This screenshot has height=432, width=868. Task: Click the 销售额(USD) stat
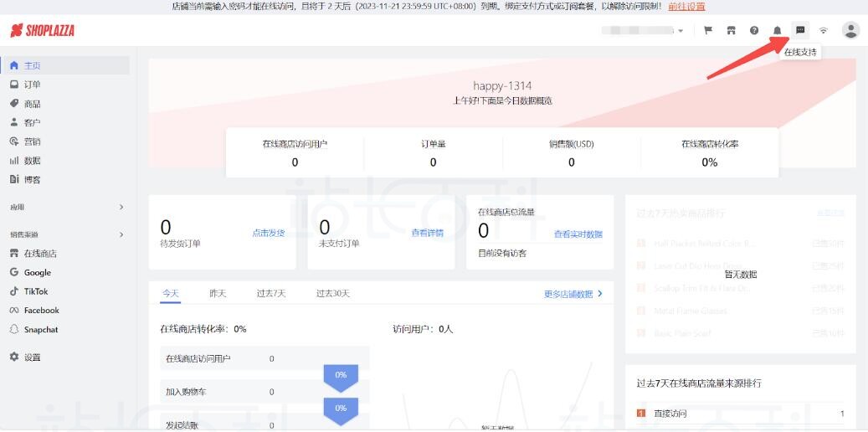[572, 153]
